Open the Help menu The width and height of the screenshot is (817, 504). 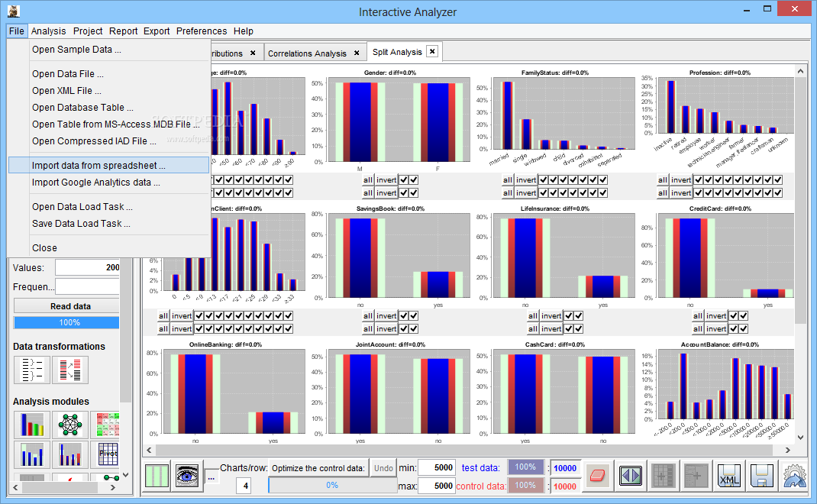(244, 31)
